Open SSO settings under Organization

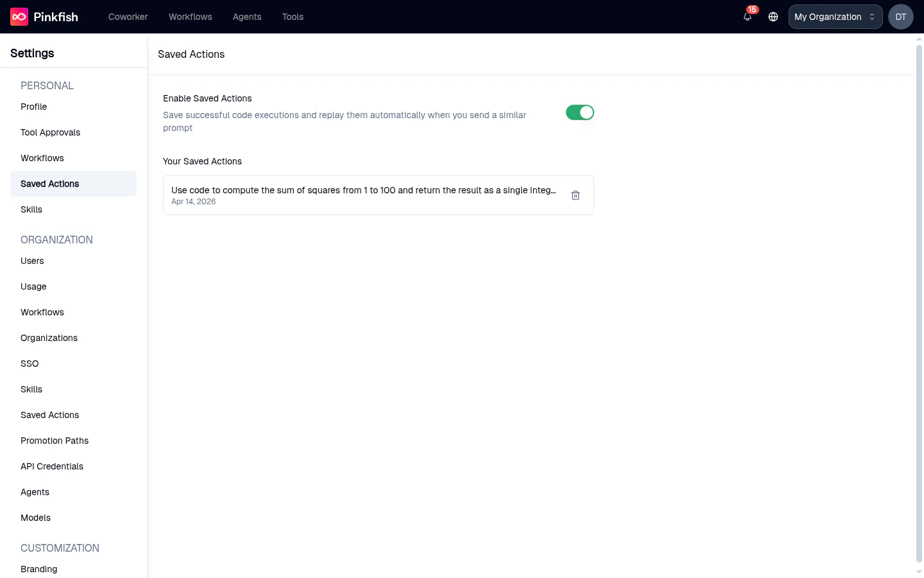(x=30, y=363)
